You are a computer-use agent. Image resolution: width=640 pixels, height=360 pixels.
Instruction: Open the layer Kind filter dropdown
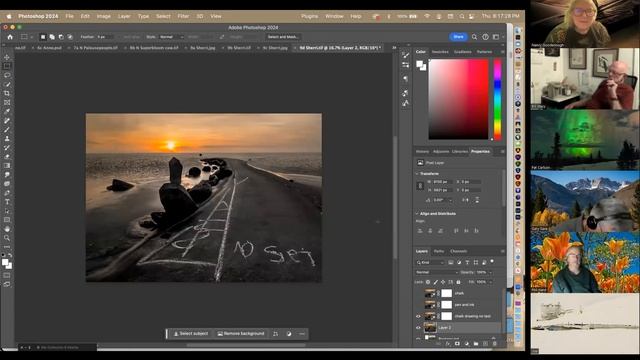tap(430, 262)
